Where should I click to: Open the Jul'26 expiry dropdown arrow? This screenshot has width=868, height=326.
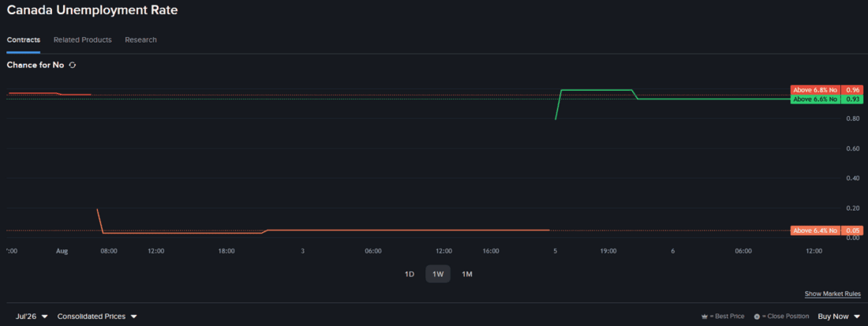coord(45,317)
